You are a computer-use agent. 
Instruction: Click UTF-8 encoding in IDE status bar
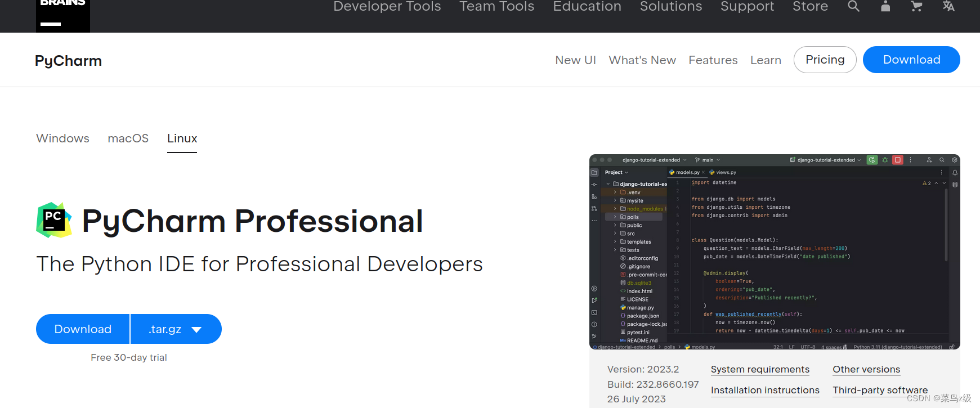coord(808,347)
